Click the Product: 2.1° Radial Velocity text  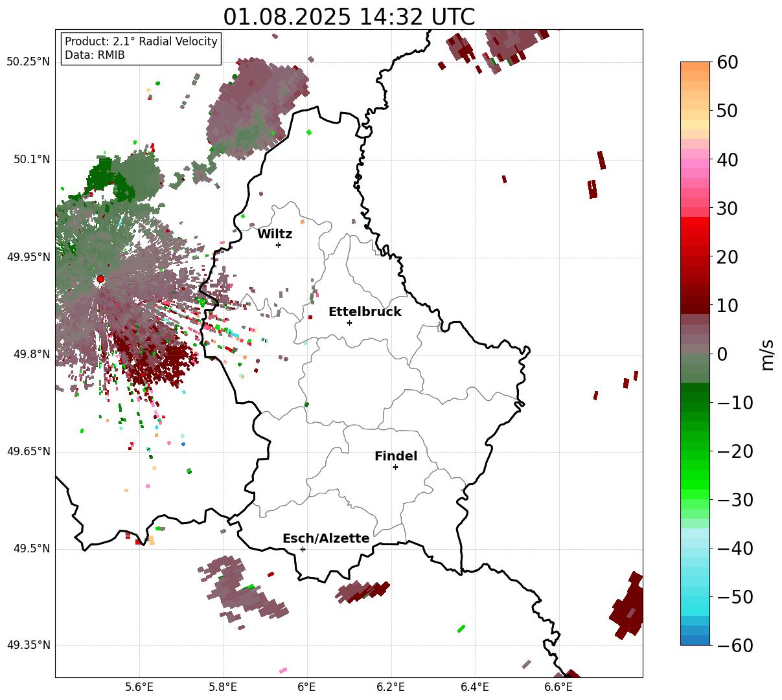click(141, 41)
